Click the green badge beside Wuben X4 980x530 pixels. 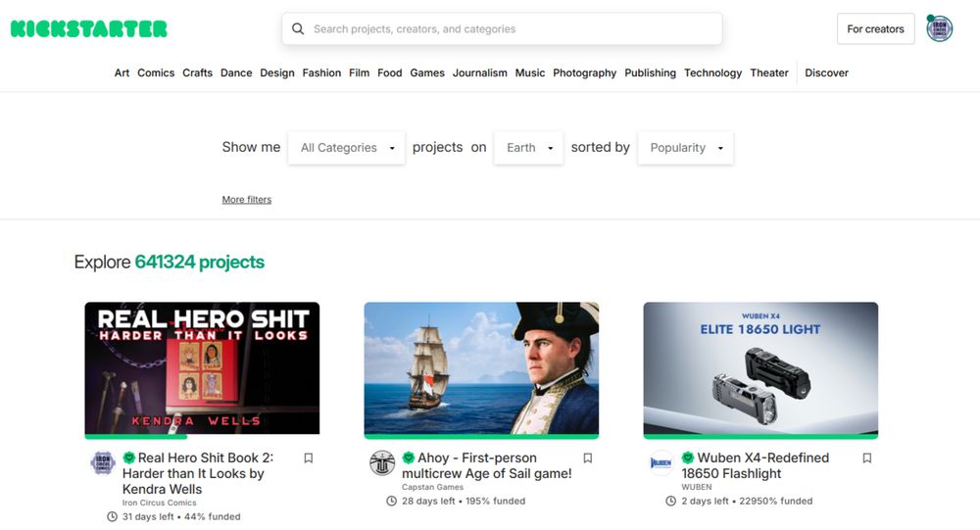pos(688,458)
